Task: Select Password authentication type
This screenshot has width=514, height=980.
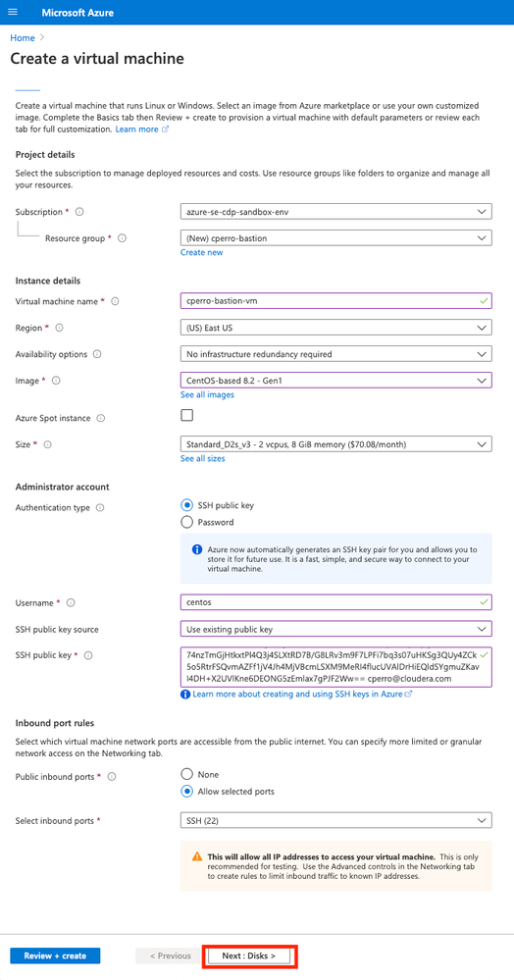Action: pos(186,522)
